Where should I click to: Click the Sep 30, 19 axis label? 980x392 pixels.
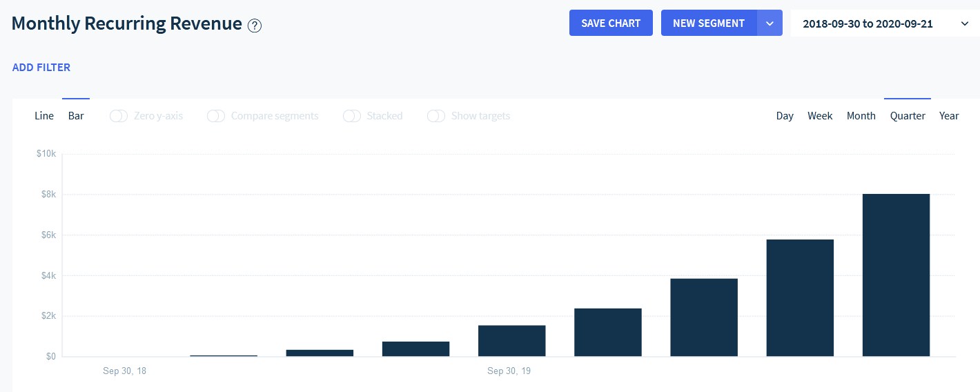(509, 371)
